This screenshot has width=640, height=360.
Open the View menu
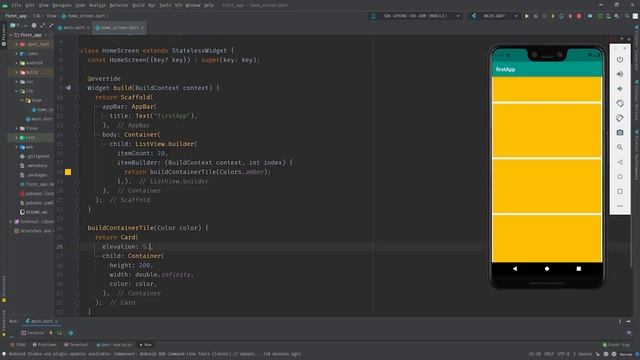tap(43, 5)
